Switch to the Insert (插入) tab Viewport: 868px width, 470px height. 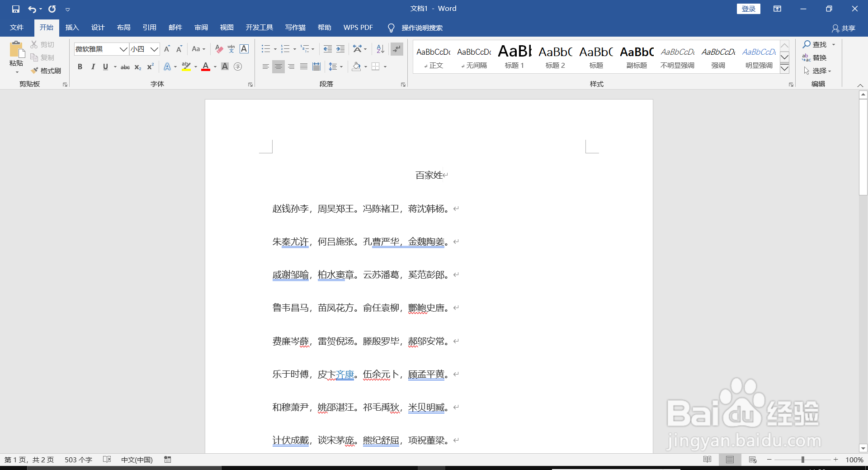[72, 28]
